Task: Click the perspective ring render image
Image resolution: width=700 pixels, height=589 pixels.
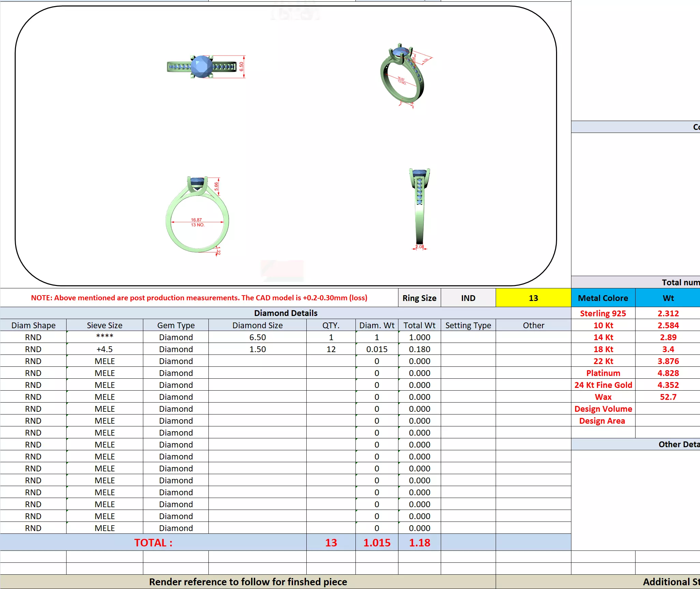Action: point(403,75)
